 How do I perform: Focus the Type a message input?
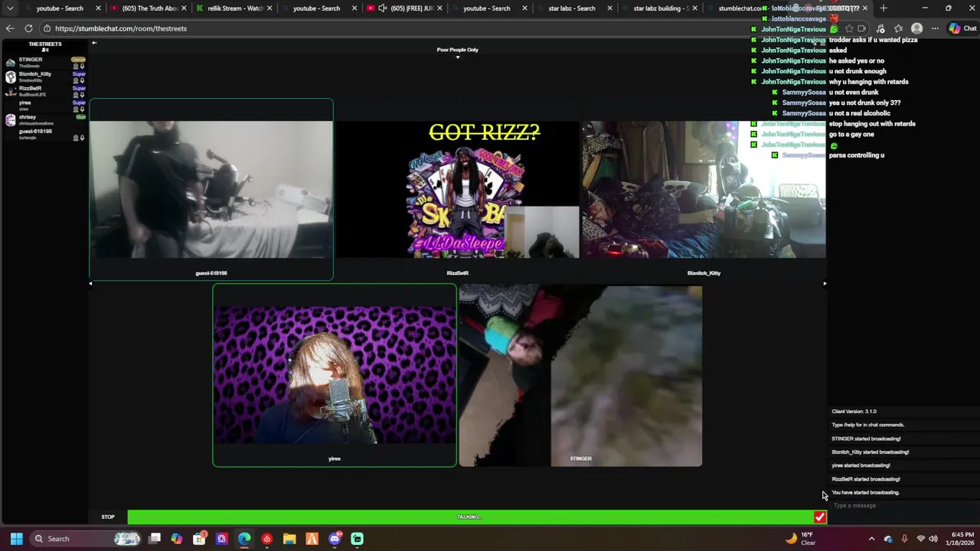click(x=903, y=506)
